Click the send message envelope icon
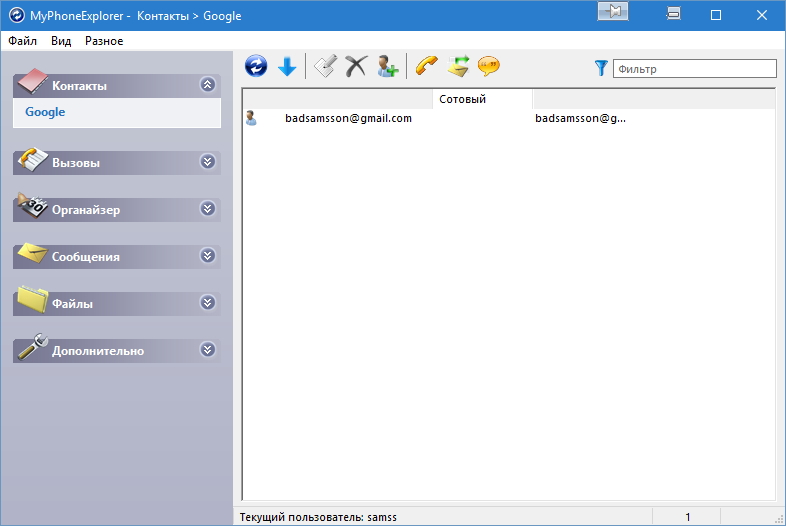Image resolution: width=786 pixels, height=526 pixels. tap(458, 66)
